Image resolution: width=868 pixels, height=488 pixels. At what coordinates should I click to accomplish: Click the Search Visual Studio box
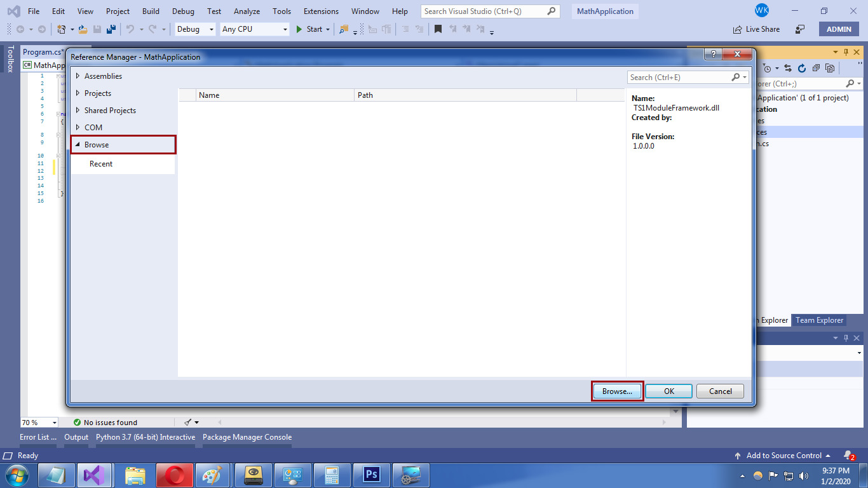point(491,11)
